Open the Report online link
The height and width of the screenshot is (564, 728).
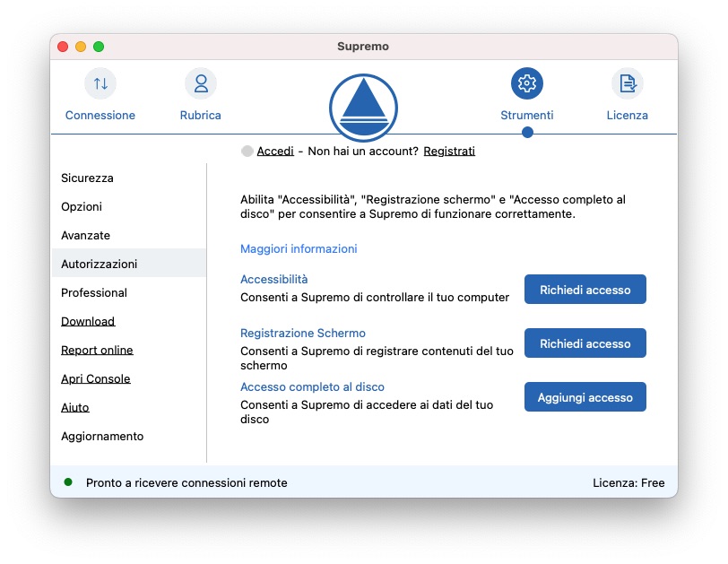97,350
